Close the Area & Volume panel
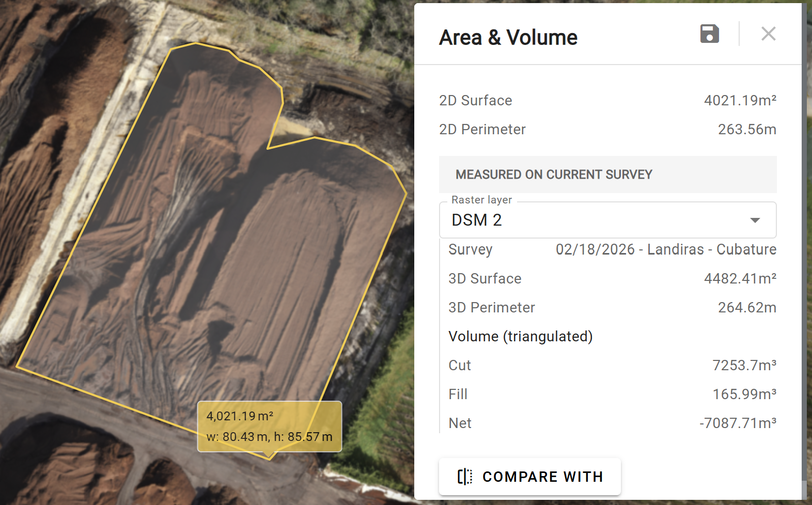 (768, 34)
